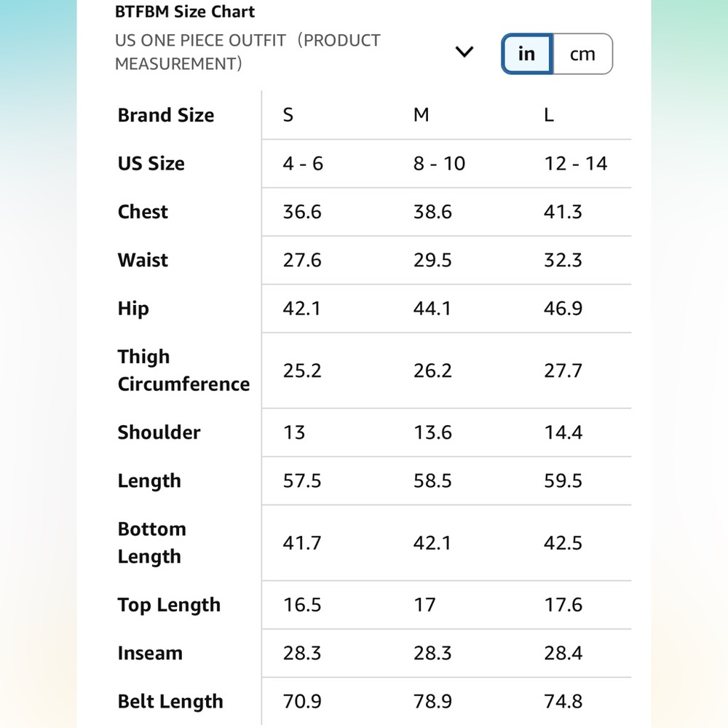Select the Shoulder 13.6 value

pyautogui.click(x=432, y=432)
